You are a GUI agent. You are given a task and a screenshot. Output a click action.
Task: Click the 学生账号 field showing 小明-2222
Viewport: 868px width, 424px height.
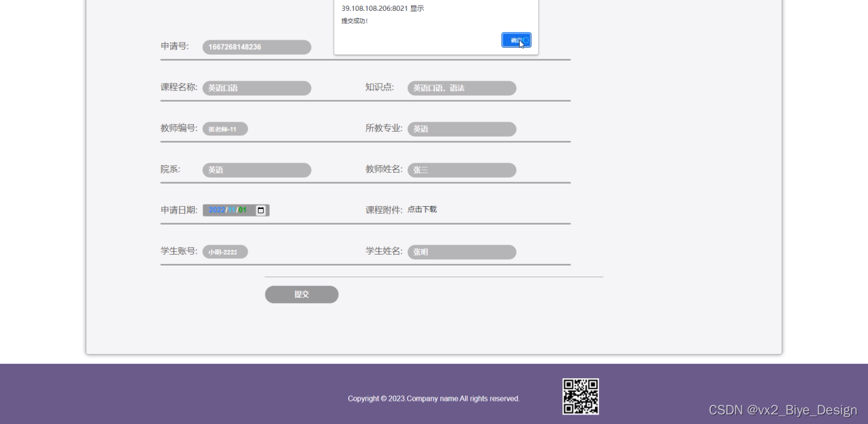click(x=225, y=252)
